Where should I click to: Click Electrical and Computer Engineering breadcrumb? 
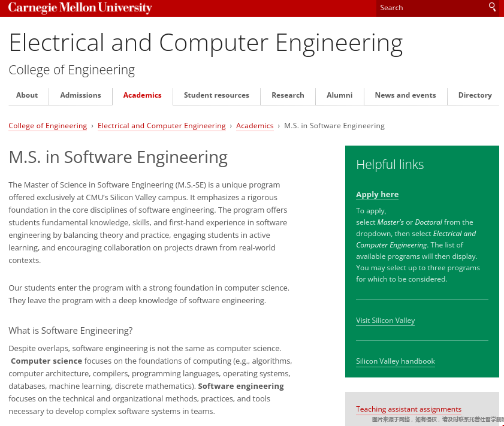click(x=161, y=126)
